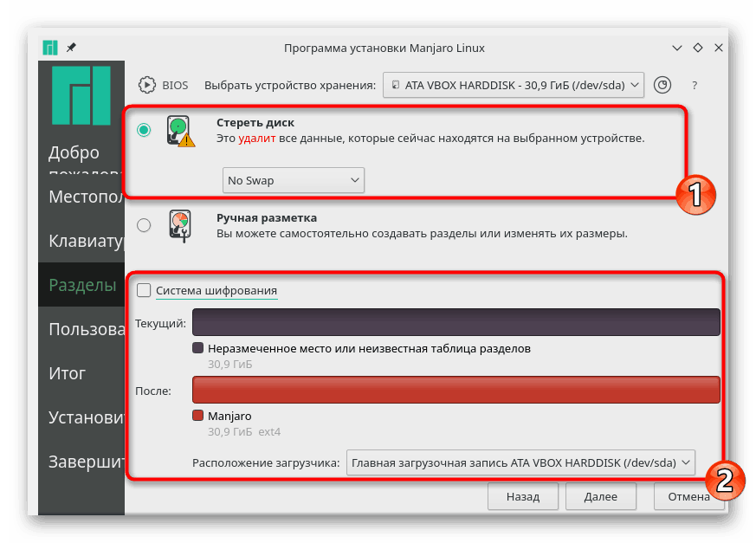Viewport: 756px width, 543px height.
Task: Close the installer window with X
Action: [x=719, y=48]
